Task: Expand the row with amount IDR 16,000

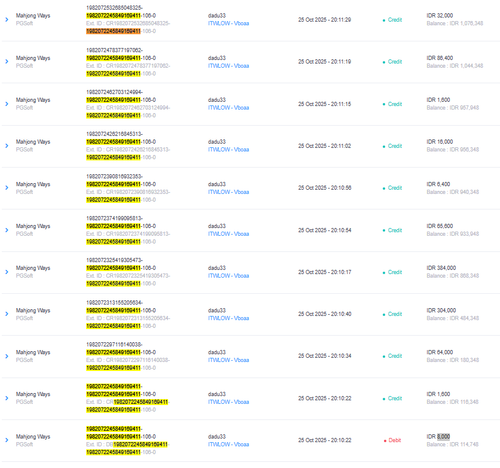Action: click(7, 146)
